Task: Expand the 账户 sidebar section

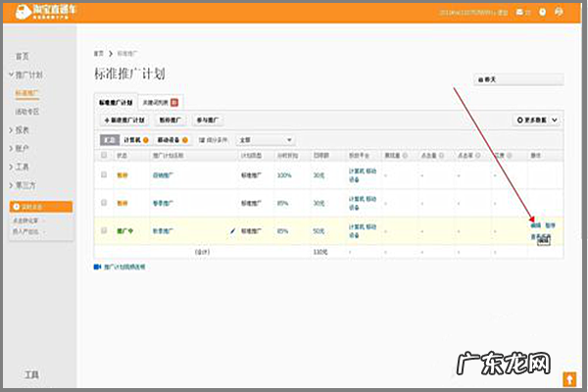Action: coord(20,148)
